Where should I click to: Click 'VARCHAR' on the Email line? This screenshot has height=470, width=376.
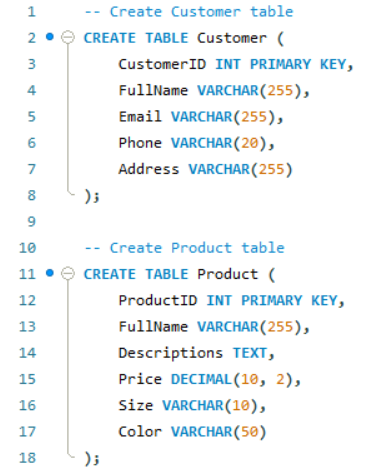(x=202, y=117)
